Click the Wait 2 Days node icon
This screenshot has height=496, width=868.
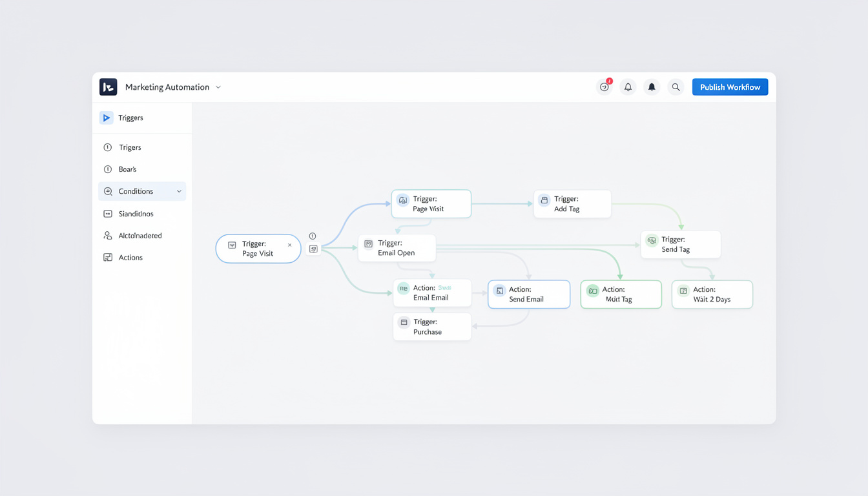point(683,291)
